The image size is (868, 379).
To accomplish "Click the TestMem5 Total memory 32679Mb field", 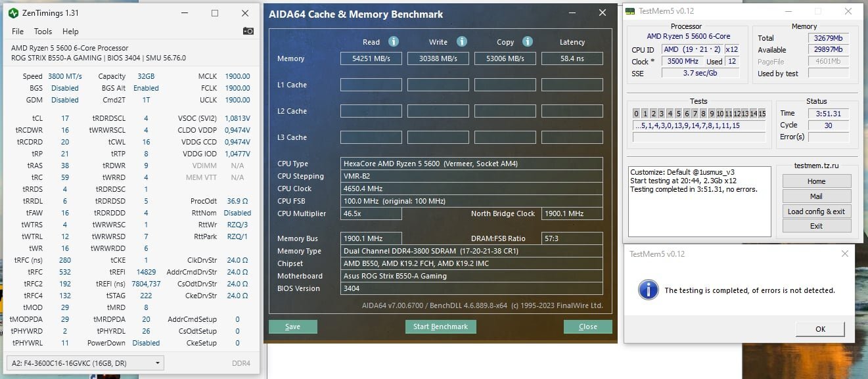I will (828, 38).
